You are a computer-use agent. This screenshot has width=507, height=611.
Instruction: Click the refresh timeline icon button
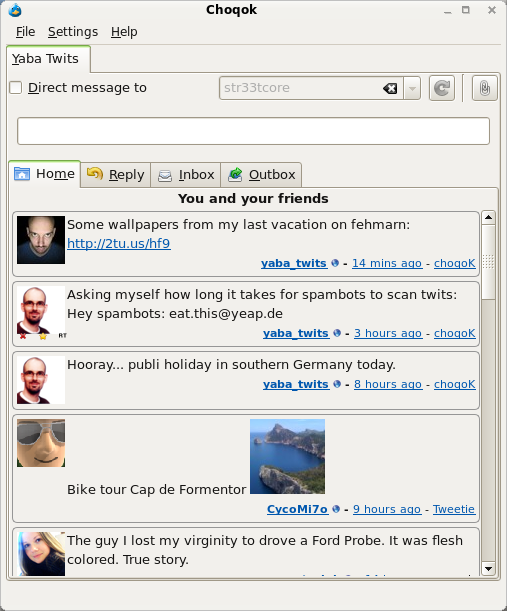[x=442, y=88]
